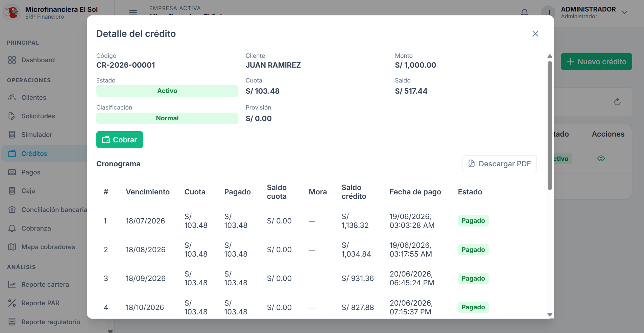Click the Pagos banknote icon
The image size is (644, 333).
tap(12, 172)
